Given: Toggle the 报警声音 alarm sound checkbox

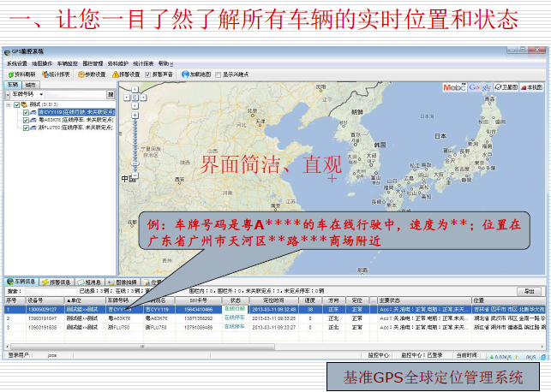Looking at the screenshot, I should click(148, 74).
